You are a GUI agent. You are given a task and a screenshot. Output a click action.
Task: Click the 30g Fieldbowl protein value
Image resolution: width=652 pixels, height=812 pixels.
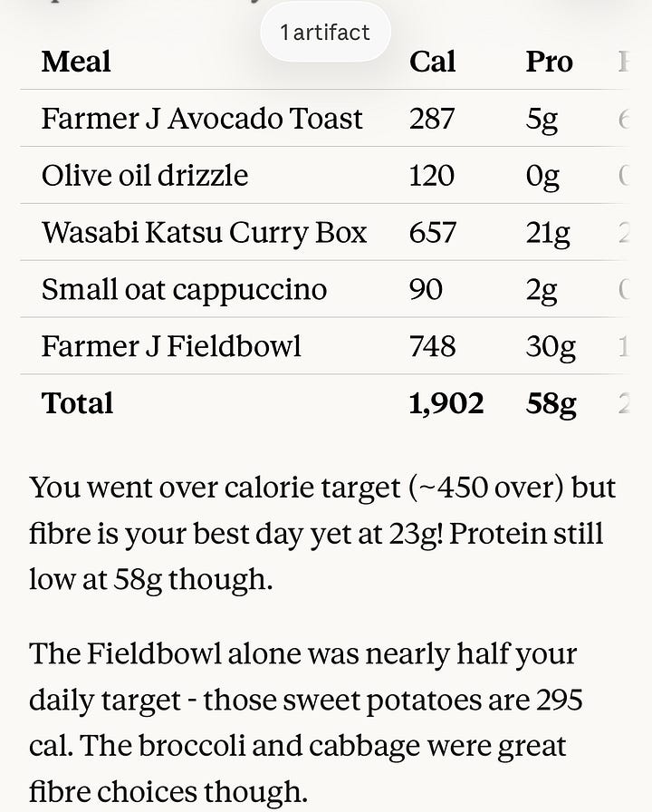coord(551,347)
